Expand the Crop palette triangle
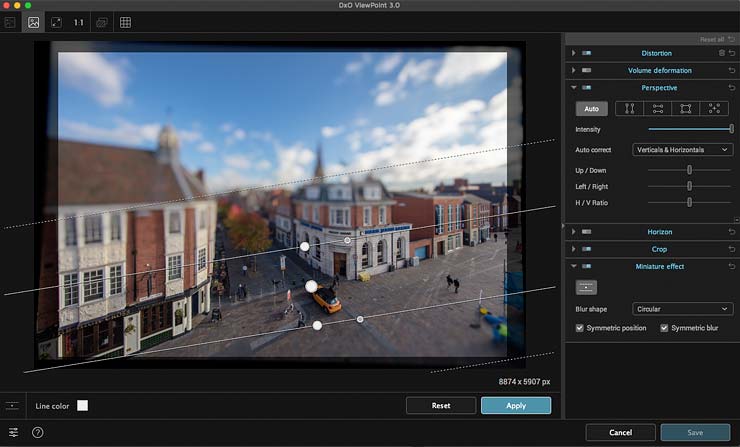This screenshot has width=740, height=447. 573,249
